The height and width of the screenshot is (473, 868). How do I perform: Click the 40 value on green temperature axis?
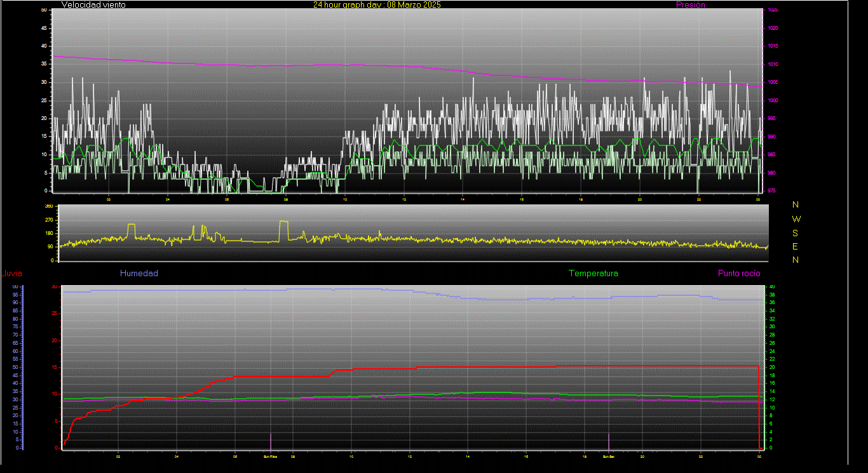pyautogui.click(x=772, y=287)
